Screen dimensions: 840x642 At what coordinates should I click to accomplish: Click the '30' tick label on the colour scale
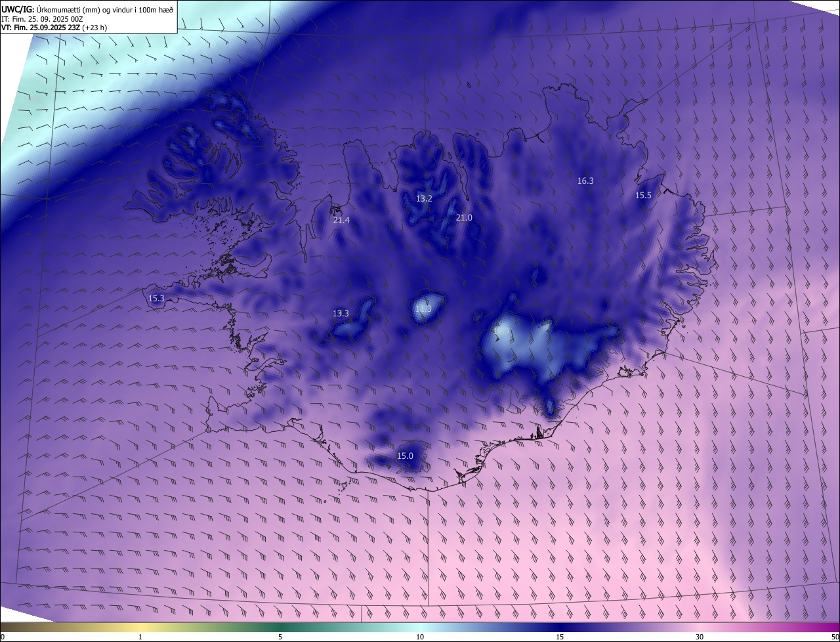pyautogui.click(x=700, y=637)
